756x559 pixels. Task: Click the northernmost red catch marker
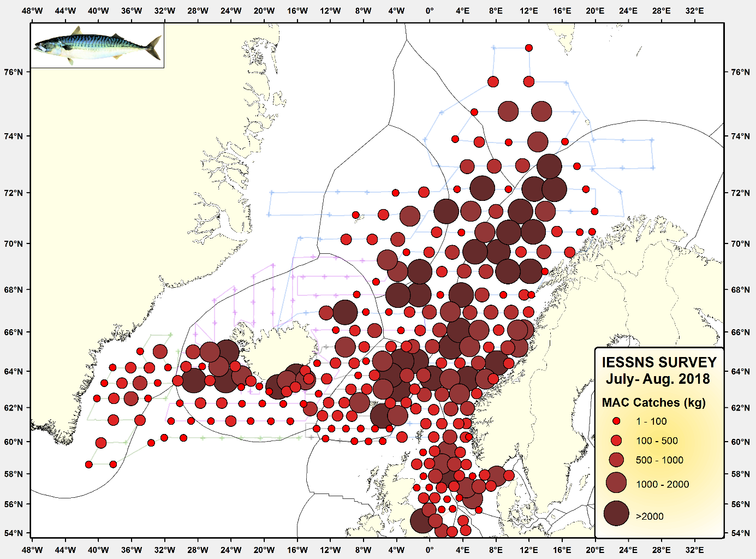[x=528, y=48]
